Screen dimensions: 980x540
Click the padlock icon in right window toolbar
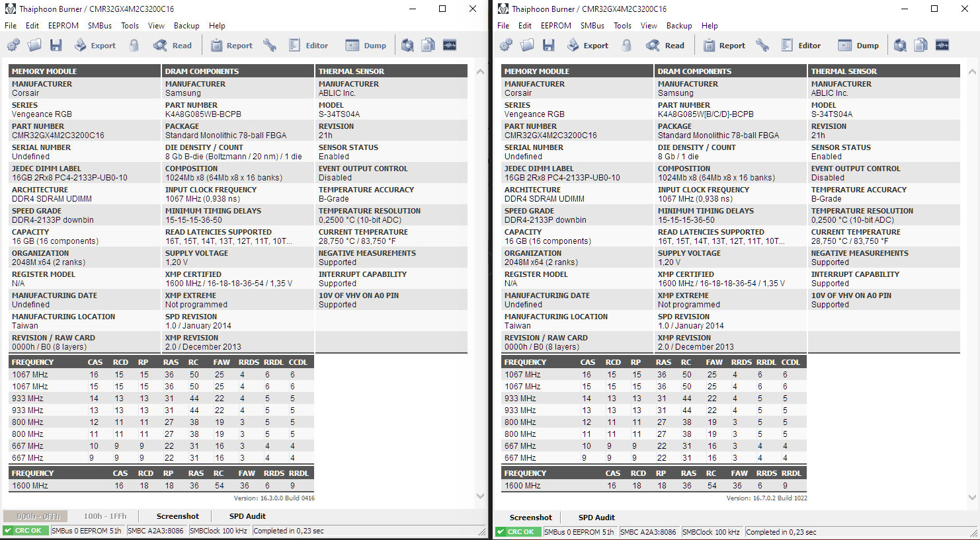627,46
